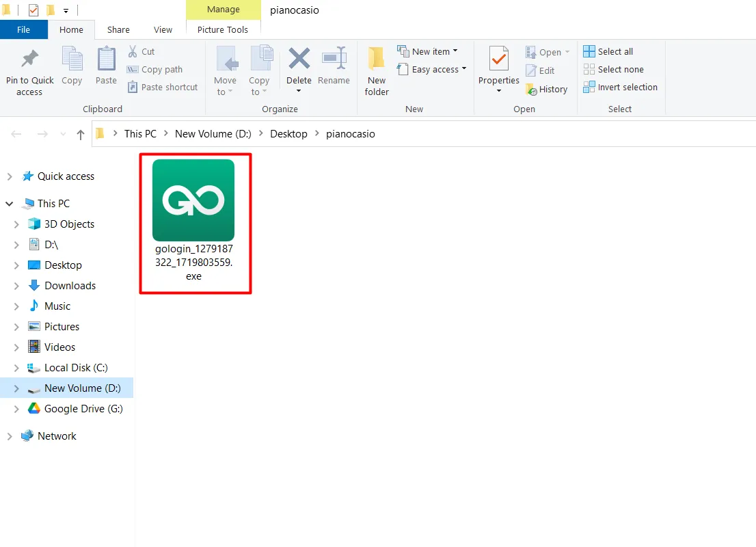Click the Rename icon in Organize
Screen dimensions: 756x547
click(334, 59)
